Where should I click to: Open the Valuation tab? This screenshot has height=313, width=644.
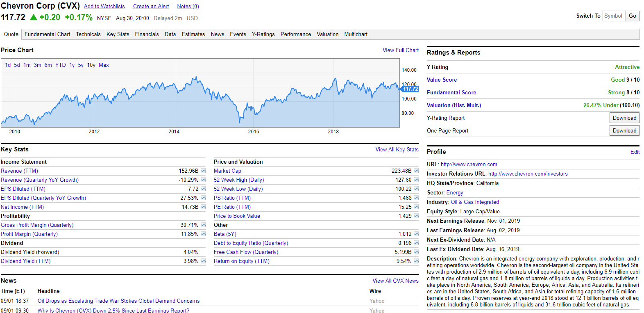click(328, 34)
